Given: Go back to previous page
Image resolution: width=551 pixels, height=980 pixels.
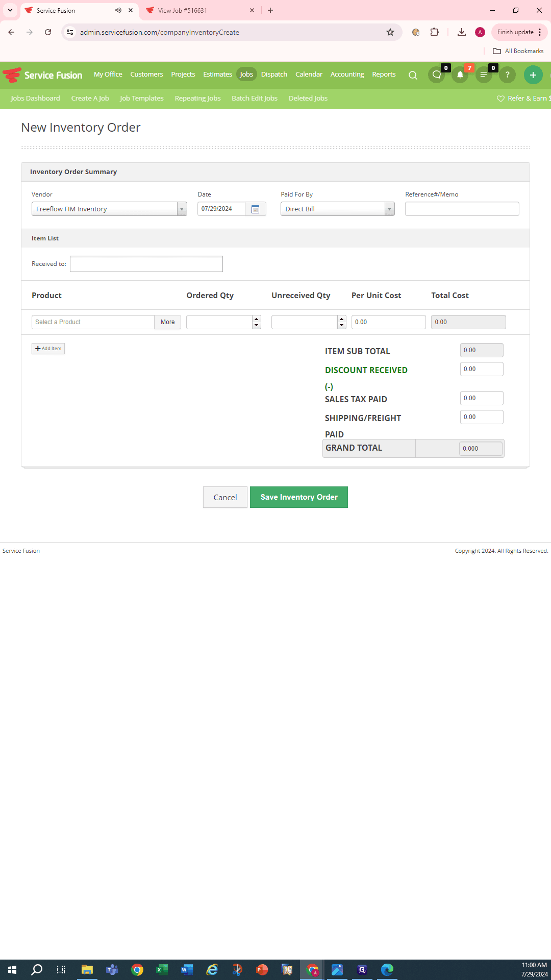Looking at the screenshot, I should point(11,32).
